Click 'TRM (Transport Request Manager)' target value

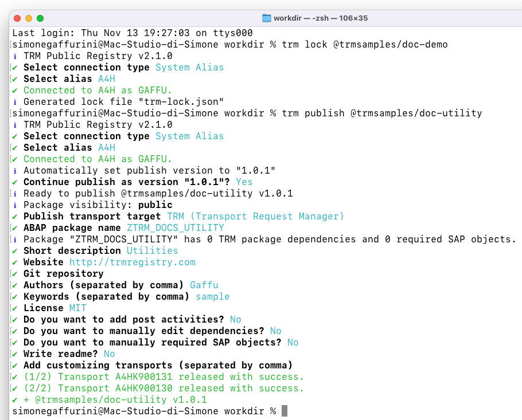click(x=255, y=217)
